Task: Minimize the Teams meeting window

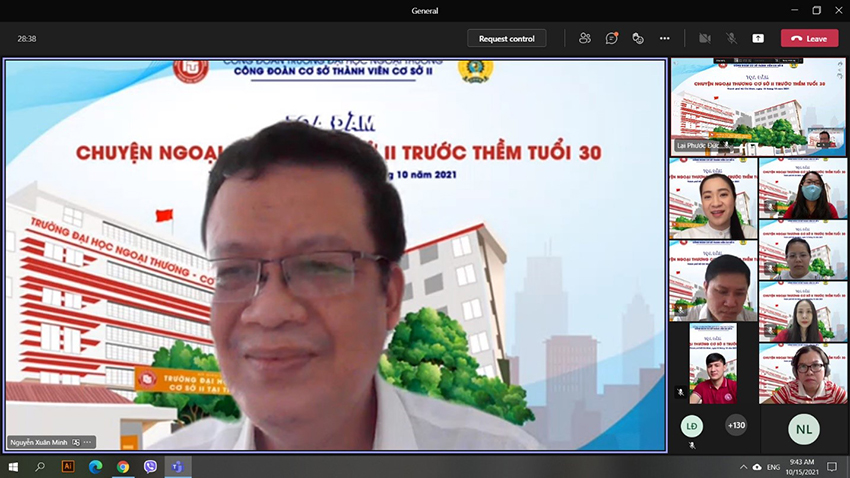Action: (795, 10)
